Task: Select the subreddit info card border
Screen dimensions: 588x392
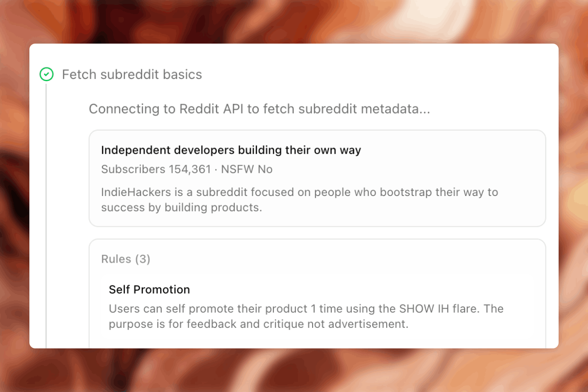Action: (318, 130)
